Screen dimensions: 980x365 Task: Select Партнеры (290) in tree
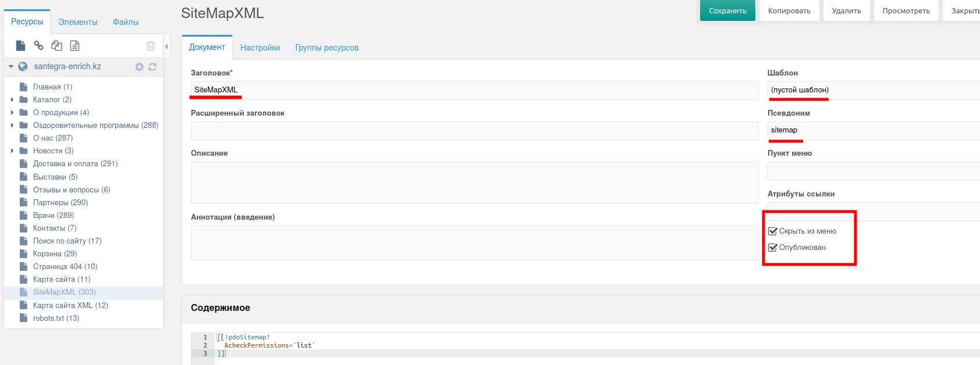coord(61,202)
